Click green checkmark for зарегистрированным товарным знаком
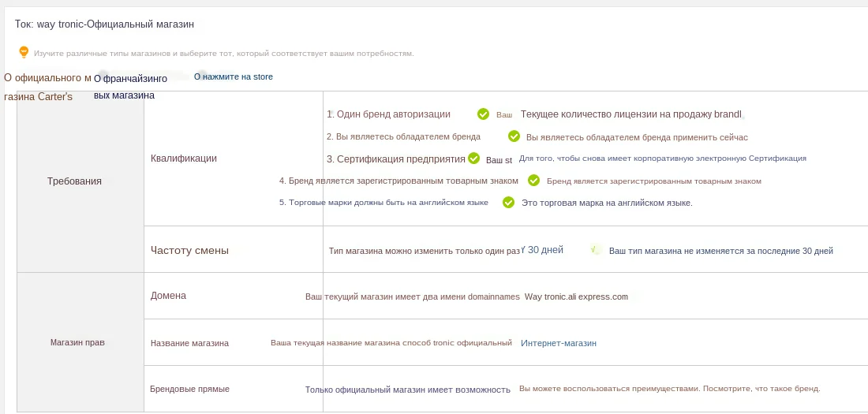This screenshot has width=868, height=414. [x=533, y=181]
